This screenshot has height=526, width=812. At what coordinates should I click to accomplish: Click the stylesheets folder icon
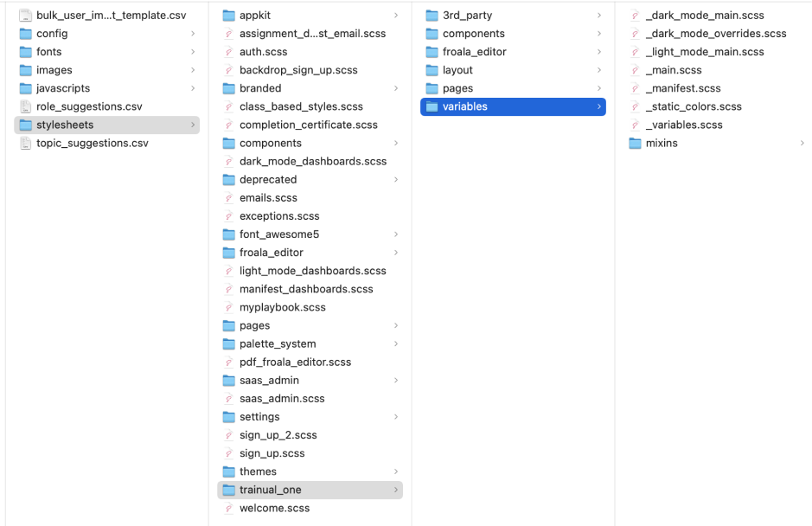[x=25, y=125]
